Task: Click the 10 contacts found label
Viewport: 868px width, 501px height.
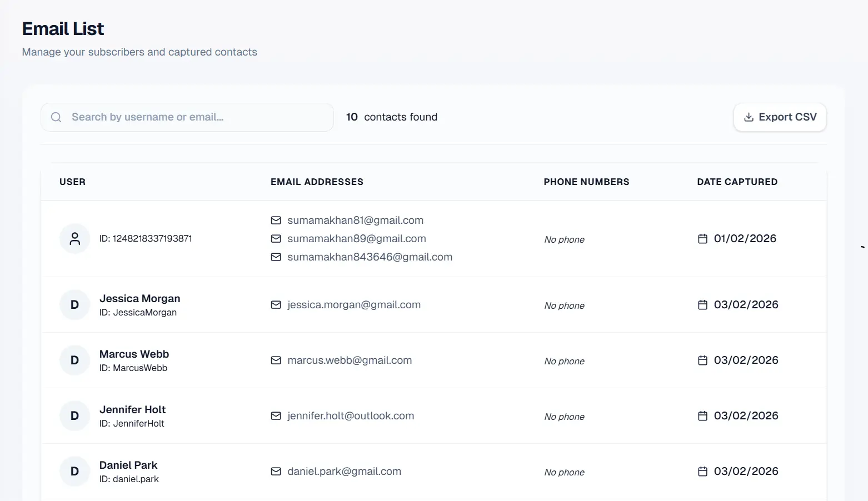Action: (x=391, y=117)
